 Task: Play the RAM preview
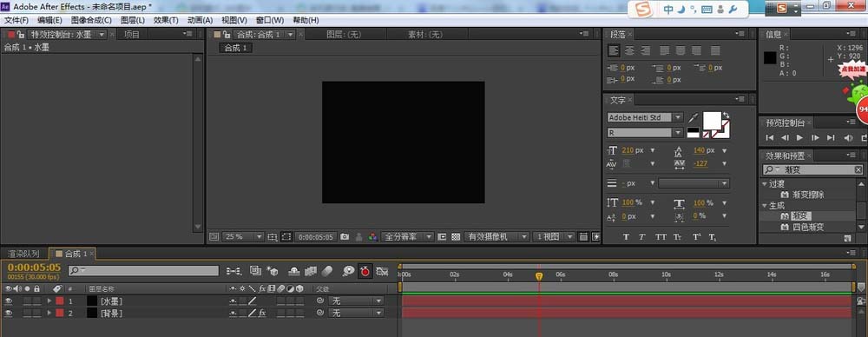(x=799, y=137)
